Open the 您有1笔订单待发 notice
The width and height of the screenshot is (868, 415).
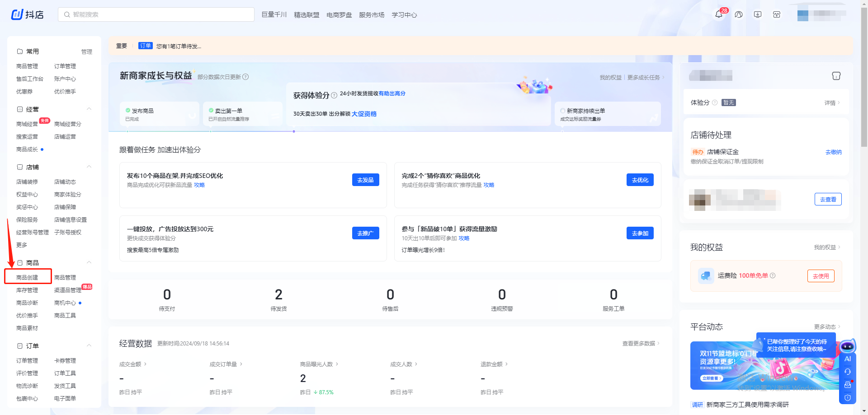click(179, 46)
